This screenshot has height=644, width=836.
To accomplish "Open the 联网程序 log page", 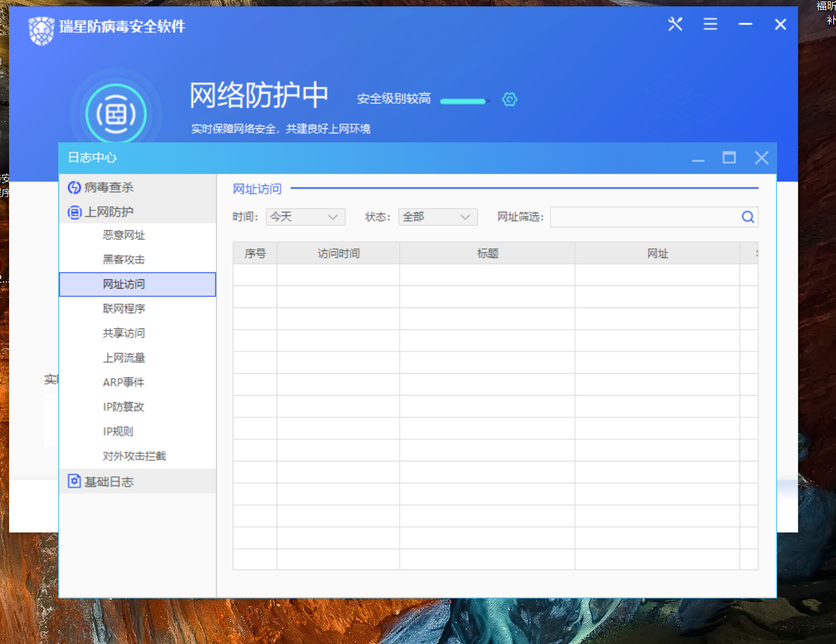I will [124, 309].
